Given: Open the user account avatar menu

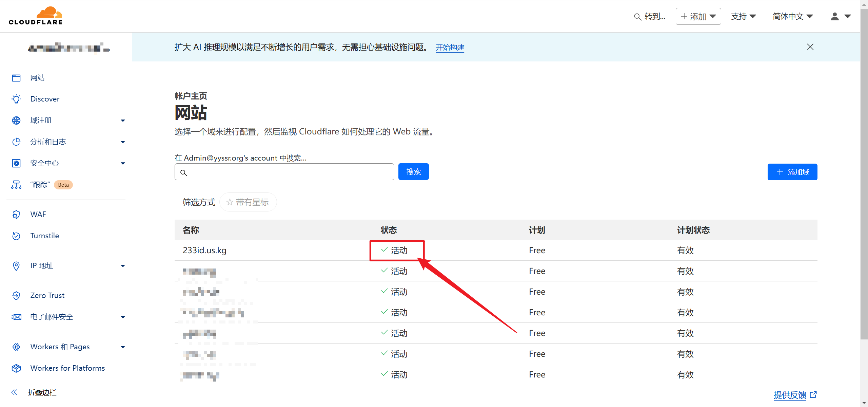Looking at the screenshot, I should tap(841, 16).
